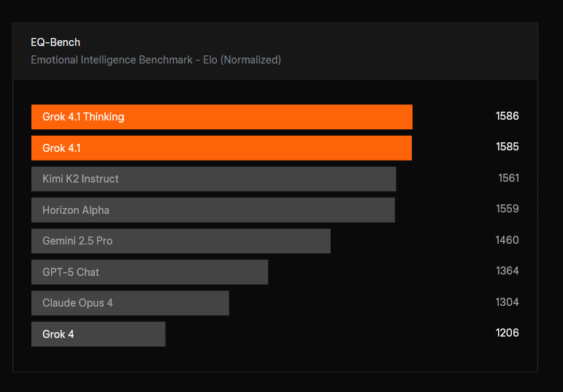Click the 1585 score value
The height and width of the screenshot is (392, 563).
pos(507,147)
